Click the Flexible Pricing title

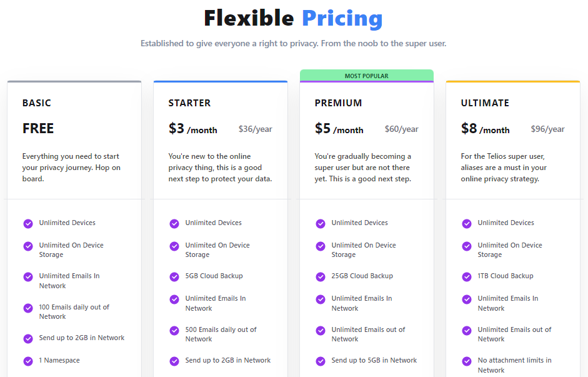tap(293, 18)
